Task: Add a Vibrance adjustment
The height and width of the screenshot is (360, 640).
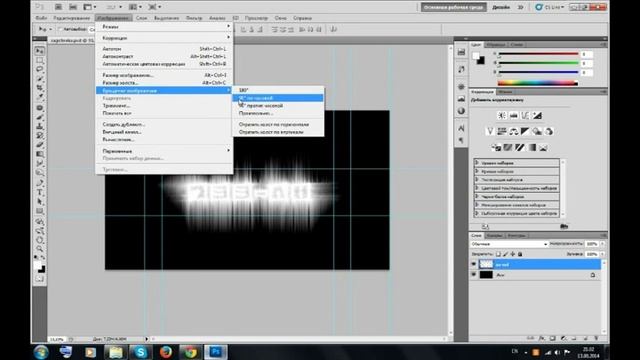Action: 490,131
